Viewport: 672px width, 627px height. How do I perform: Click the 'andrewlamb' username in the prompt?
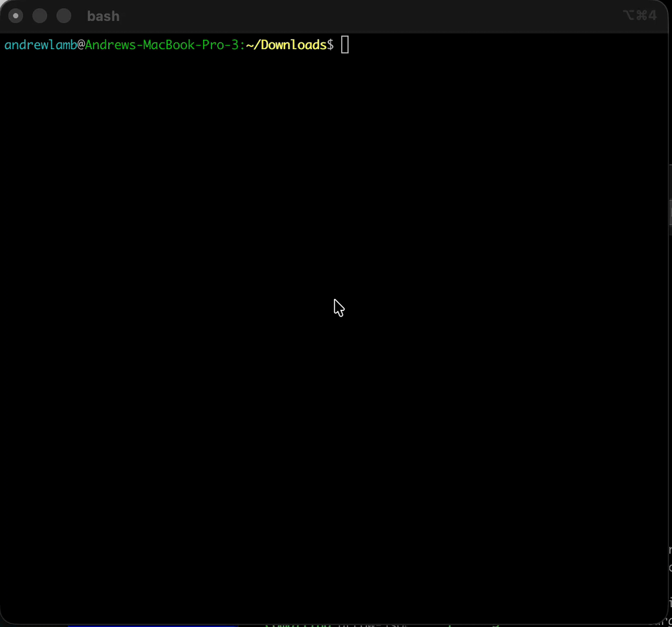(41, 45)
